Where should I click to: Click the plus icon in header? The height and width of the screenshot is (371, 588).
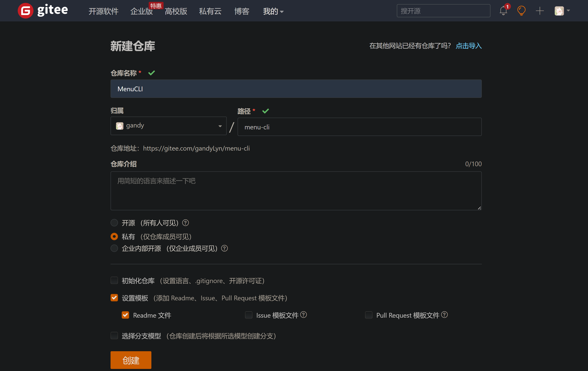540,11
